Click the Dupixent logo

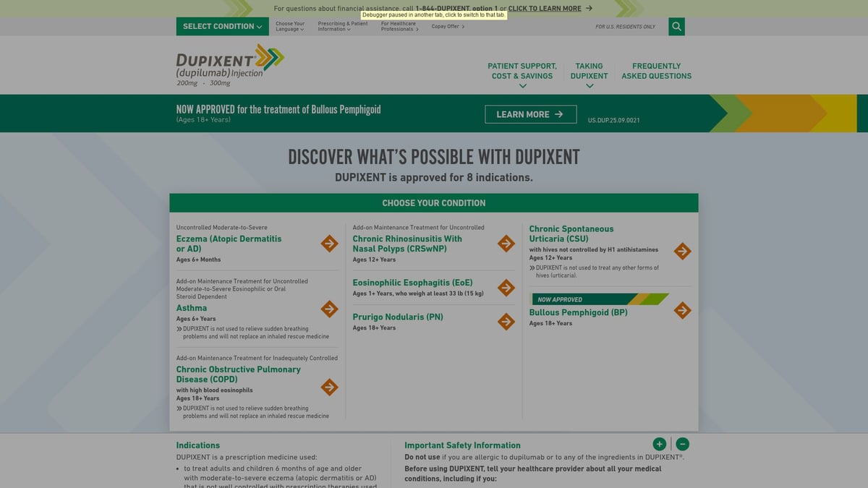[230, 65]
